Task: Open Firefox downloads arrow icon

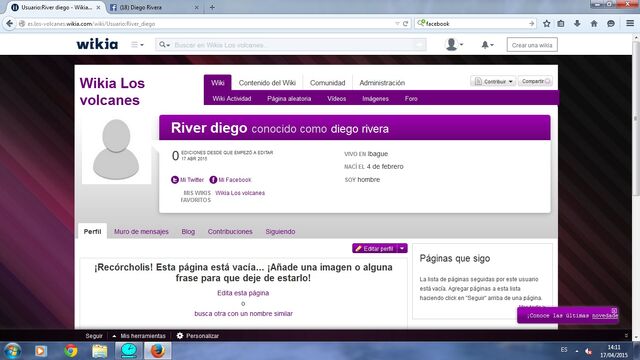Action: [x=577, y=24]
